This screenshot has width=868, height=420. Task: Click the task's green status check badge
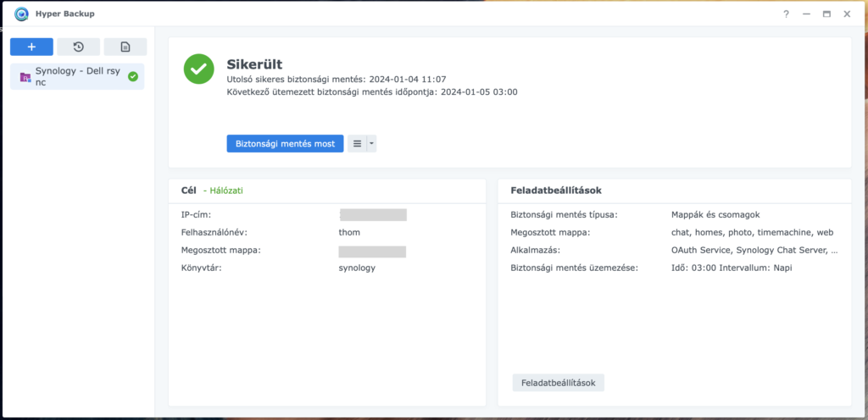[x=133, y=76]
